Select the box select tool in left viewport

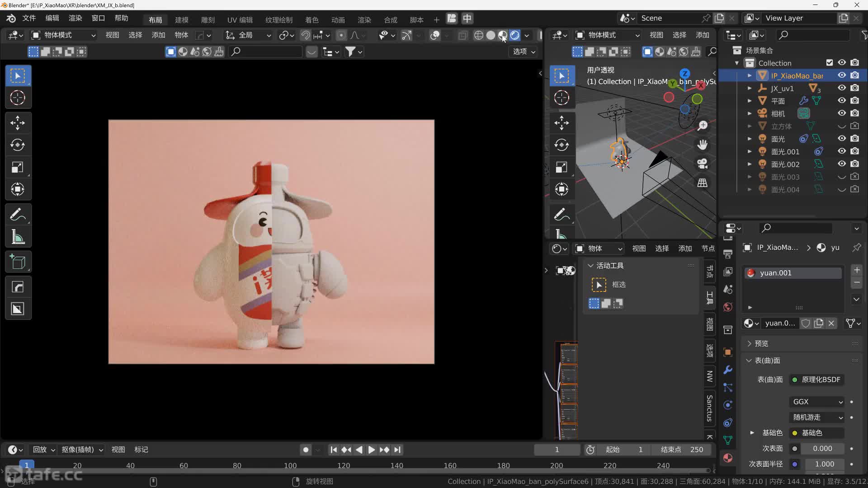pyautogui.click(x=18, y=75)
